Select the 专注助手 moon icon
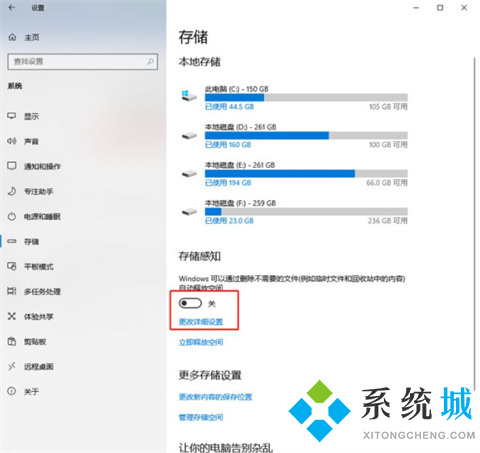The image size is (480, 453). pyautogui.click(x=12, y=191)
